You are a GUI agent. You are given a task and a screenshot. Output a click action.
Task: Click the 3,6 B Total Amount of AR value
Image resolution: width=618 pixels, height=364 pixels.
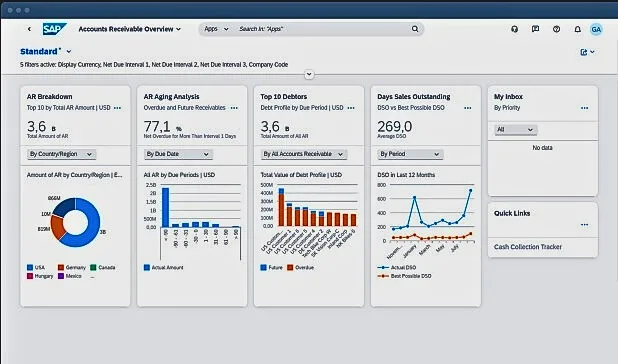tap(41, 127)
